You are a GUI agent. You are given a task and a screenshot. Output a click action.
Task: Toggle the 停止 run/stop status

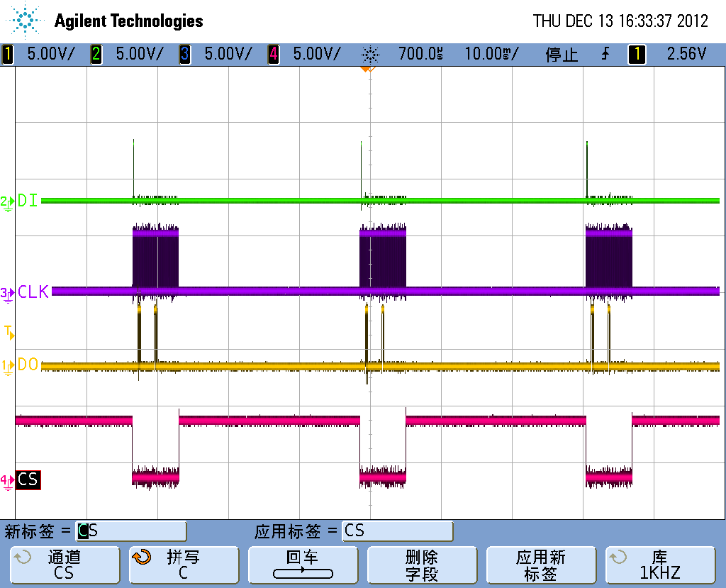[x=562, y=54]
